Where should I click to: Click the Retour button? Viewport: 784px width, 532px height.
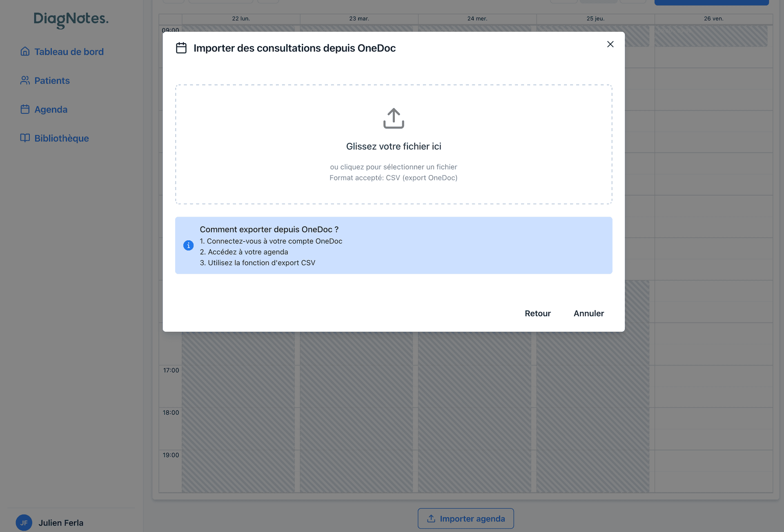point(537,313)
